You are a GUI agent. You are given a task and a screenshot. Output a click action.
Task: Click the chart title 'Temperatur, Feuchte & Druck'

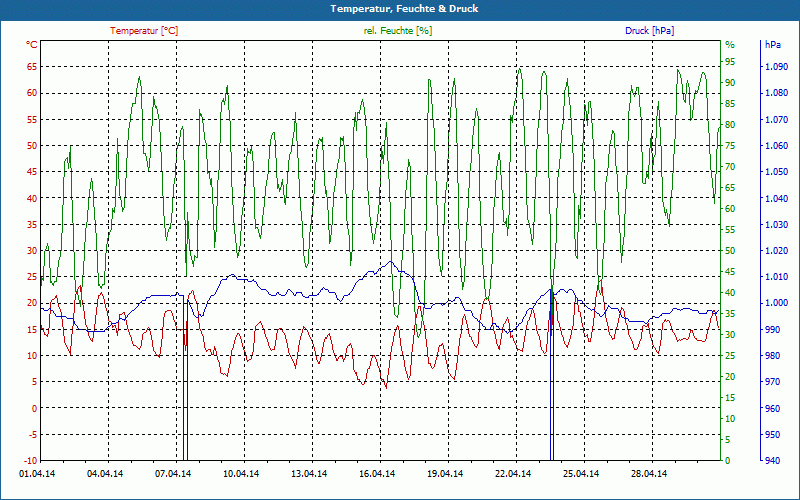point(404,9)
